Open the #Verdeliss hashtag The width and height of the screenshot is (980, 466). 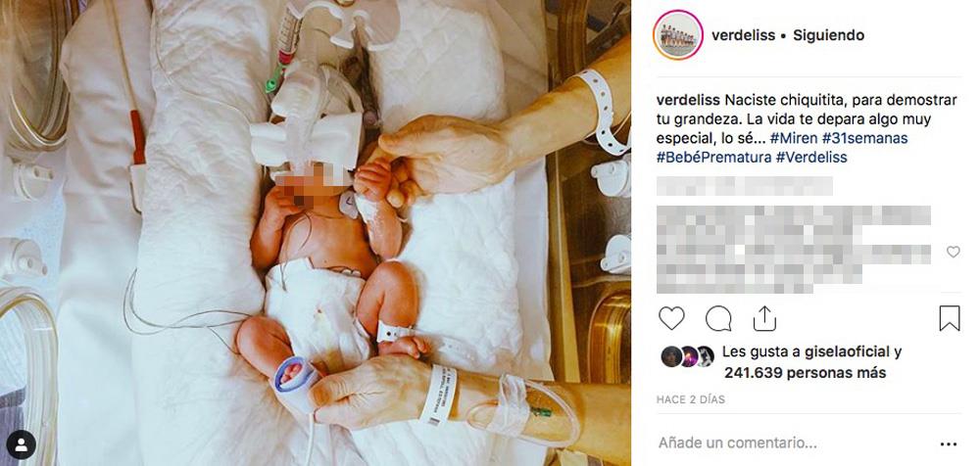811,158
